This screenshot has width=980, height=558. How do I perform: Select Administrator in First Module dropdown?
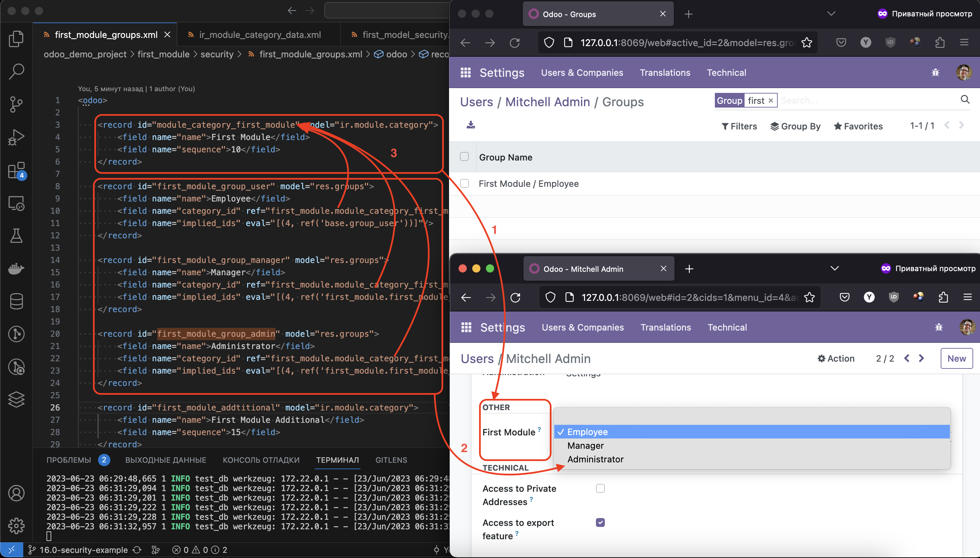(752, 459)
